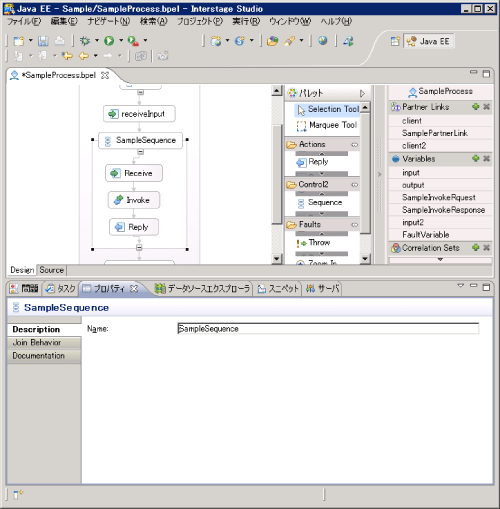Click the Debug bug icon

coord(85,41)
